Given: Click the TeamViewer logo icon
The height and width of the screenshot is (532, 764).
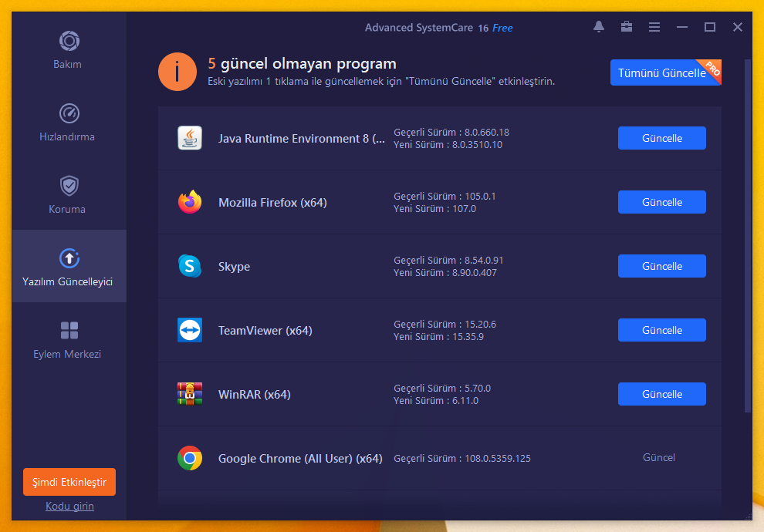Looking at the screenshot, I should (x=190, y=330).
